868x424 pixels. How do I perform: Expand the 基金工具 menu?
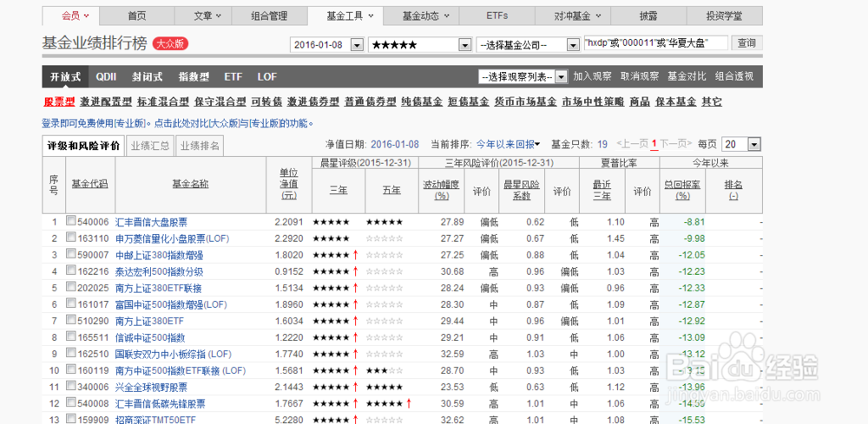click(x=350, y=16)
